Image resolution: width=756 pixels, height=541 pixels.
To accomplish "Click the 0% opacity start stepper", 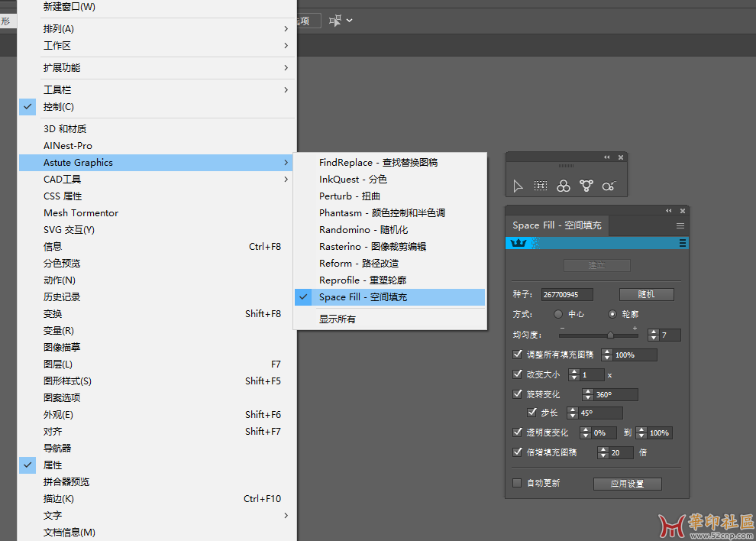I will (x=585, y=433).
